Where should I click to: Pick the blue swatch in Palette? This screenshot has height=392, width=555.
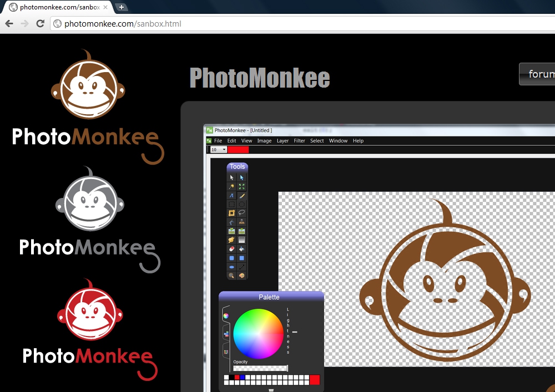coord(243,378)
